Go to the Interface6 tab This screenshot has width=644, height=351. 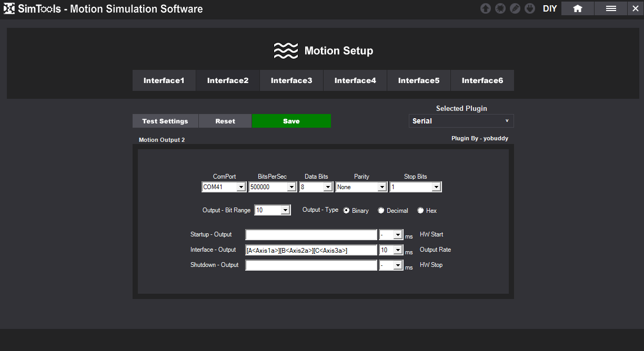482,80
